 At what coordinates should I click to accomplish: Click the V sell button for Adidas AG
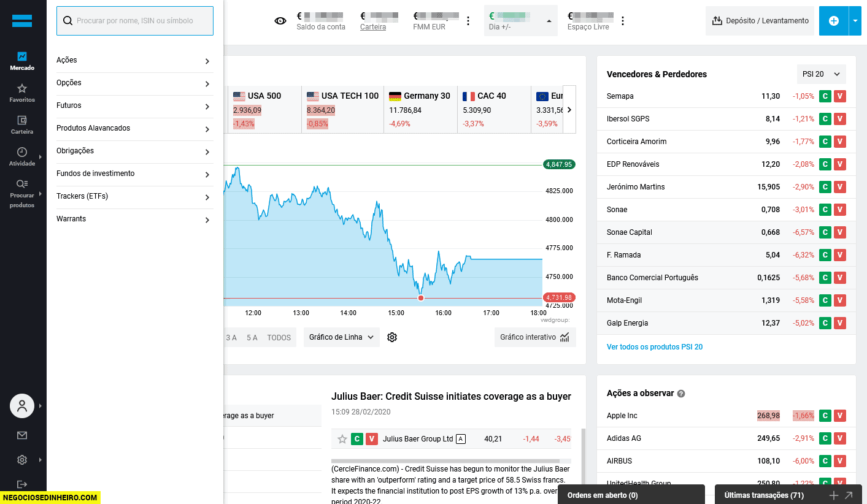(x=840, y=438)
